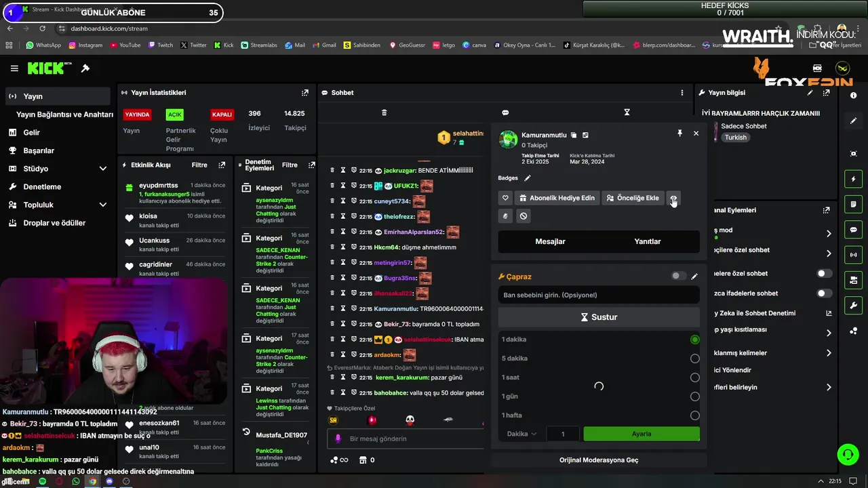Click the Önceliğe Ekle button

633,198
